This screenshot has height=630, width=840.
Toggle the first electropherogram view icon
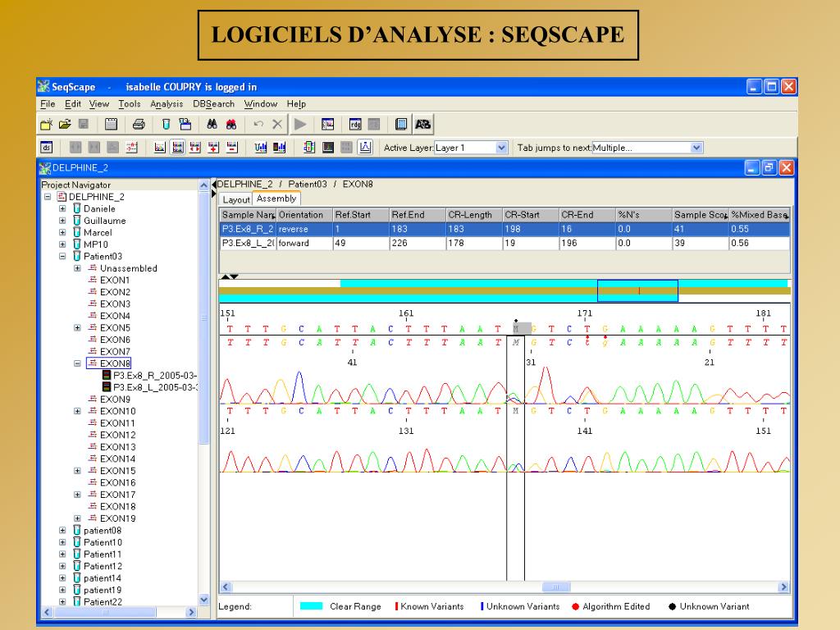160,148
